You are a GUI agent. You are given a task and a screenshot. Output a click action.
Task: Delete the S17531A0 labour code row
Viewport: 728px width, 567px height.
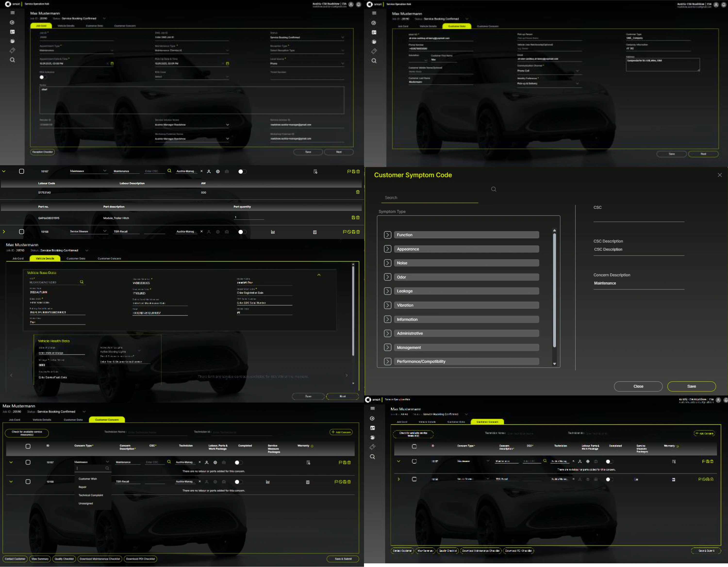pyautogui.click(x=358, y=192)
